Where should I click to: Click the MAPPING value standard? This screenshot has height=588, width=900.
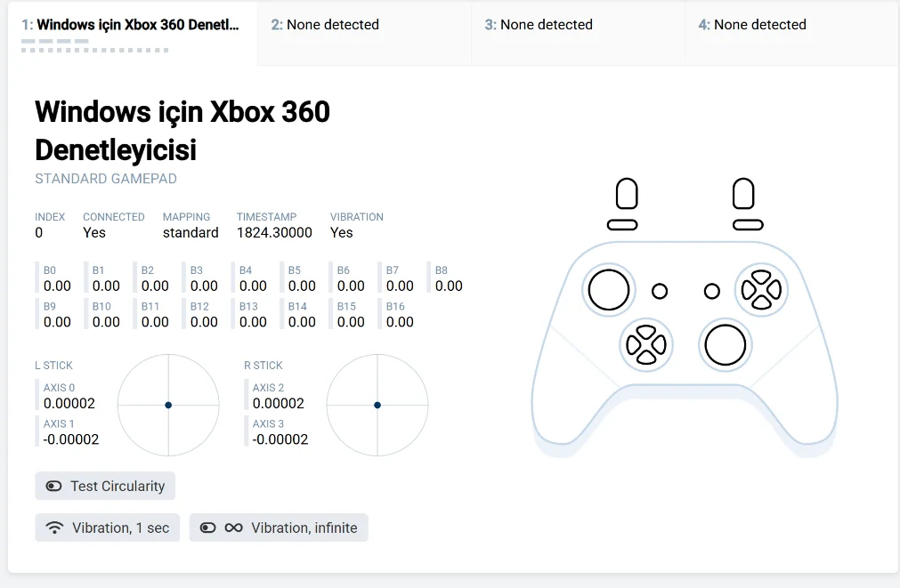click(x=191, y=232)
